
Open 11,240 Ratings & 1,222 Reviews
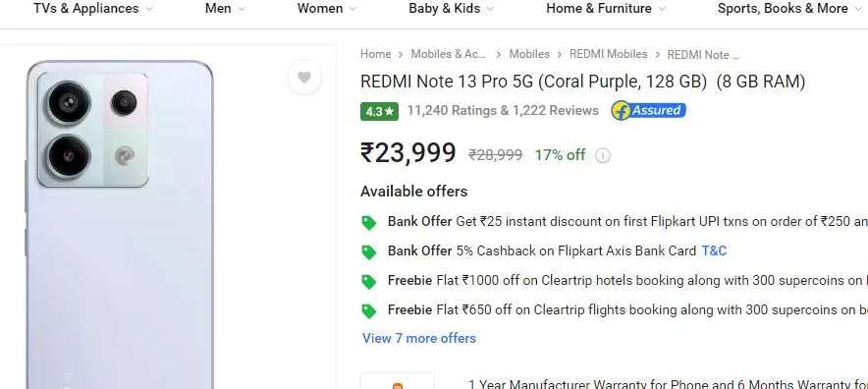[503, 110]
